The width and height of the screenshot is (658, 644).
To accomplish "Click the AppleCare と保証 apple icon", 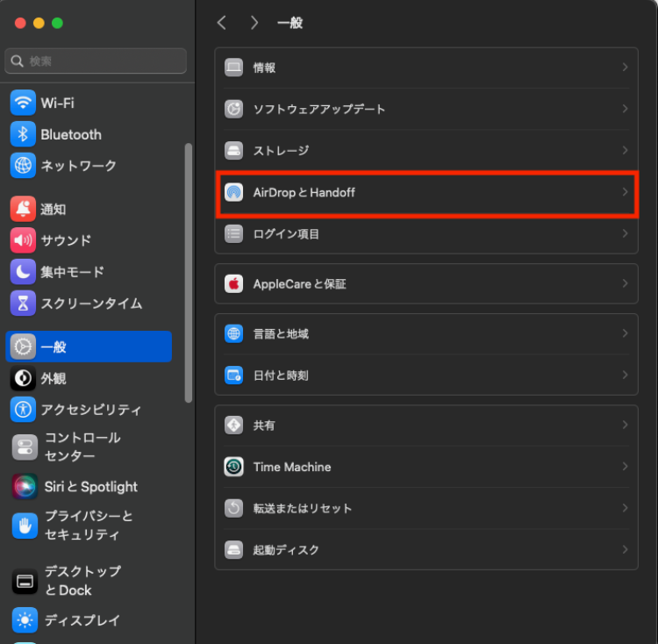I will 233,283.
